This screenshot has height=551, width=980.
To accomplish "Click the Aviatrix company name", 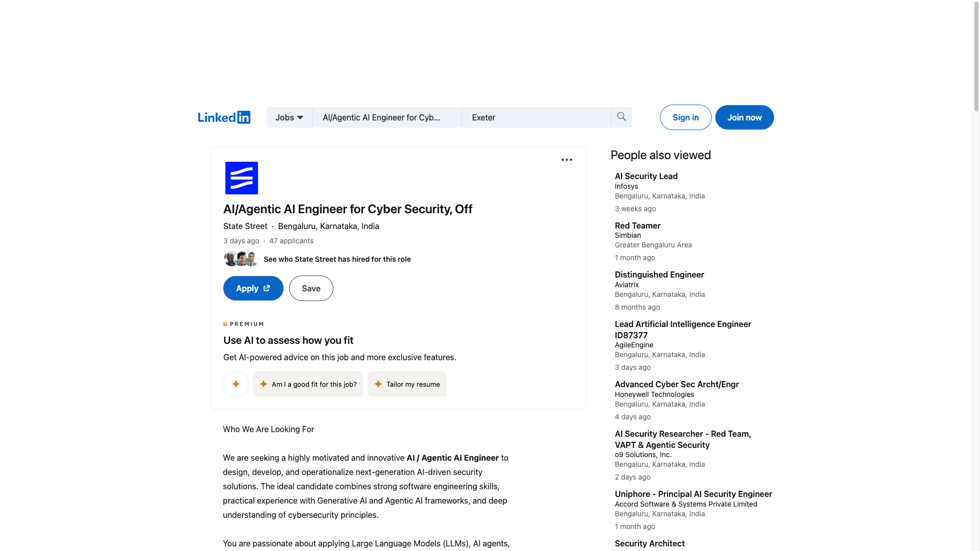I will click(x=627, y=285).
